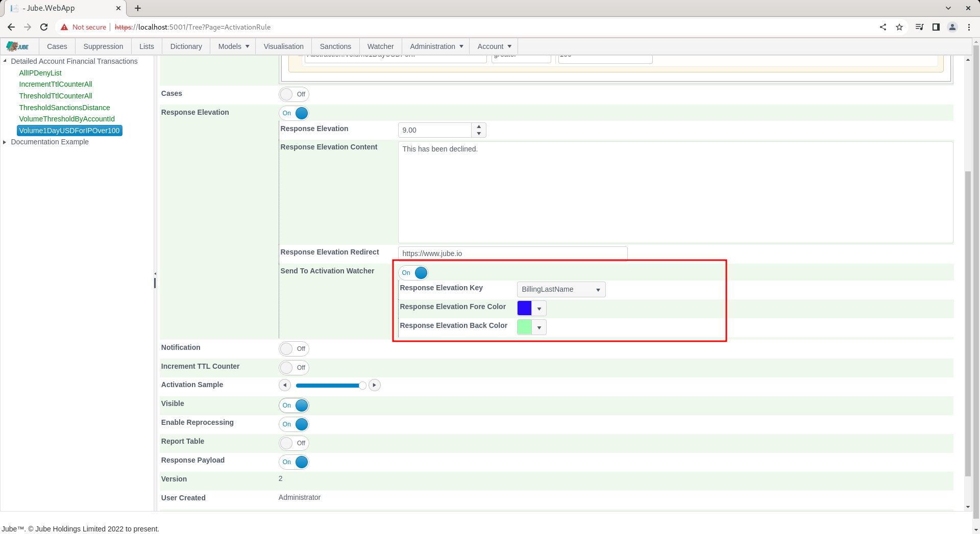The height and width of the screenshot is (534, 980).
Task: Open the Suppression menu item
Action: point(103,46)
